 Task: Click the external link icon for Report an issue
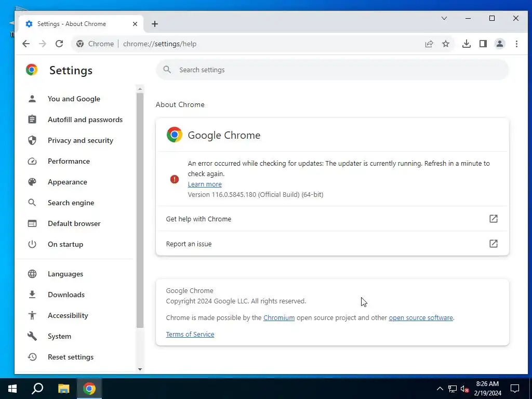[494, 244]
